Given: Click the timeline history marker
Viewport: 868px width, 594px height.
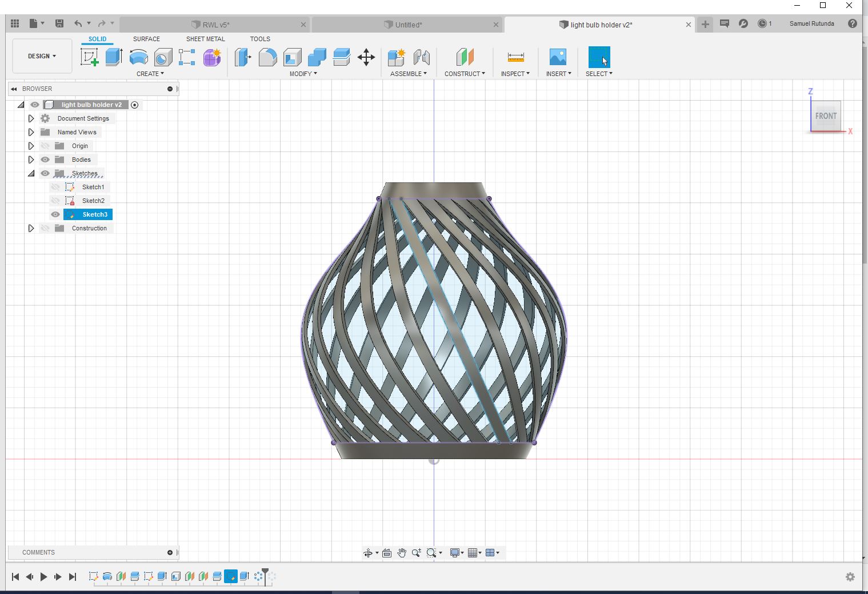Looking at the screenshot, I should tap(265, 577).
